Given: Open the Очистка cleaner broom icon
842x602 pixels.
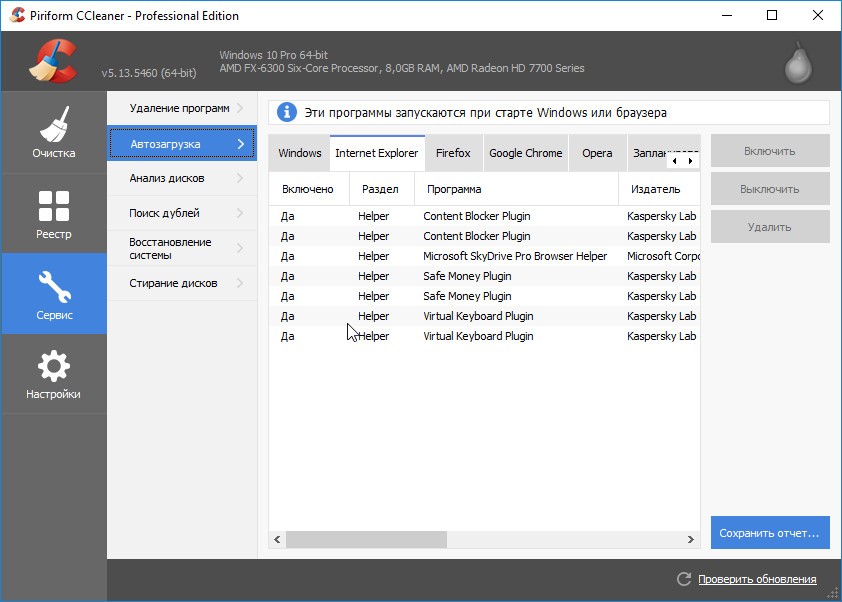Looking at the screenshot, I should click(x=53, y=125).
